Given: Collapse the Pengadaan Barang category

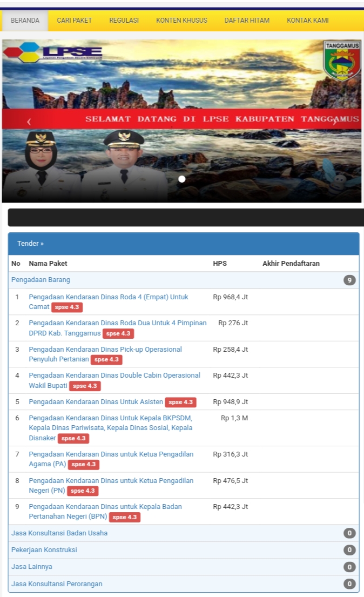Looking at the screenshot, I should pyautogui.click(x=41, y=280).
